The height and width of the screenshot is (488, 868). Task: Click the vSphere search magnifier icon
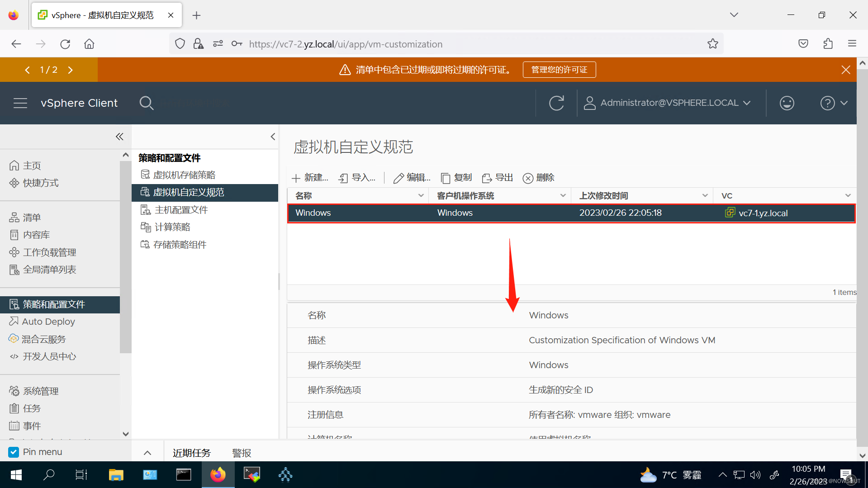[146, 103]
